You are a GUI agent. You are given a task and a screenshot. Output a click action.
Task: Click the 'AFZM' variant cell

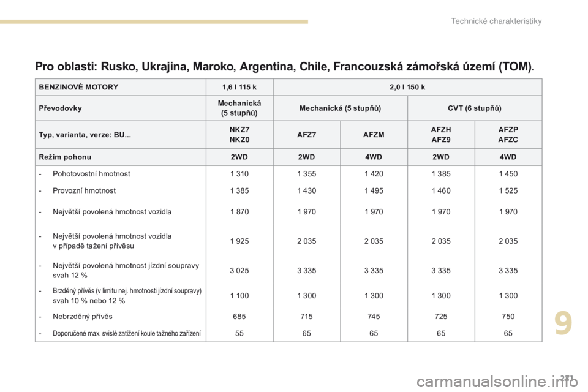[x=374, y=135]
